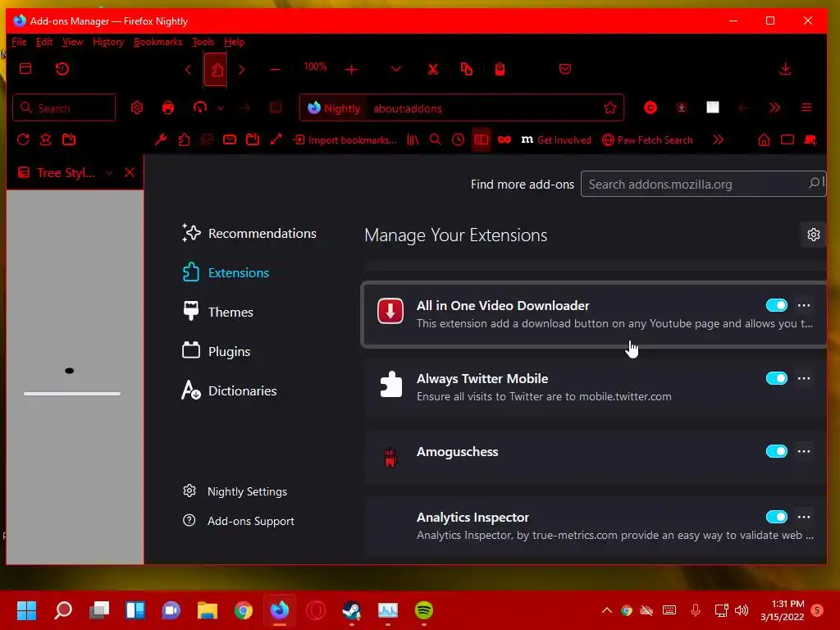Open the View menu

click(72, 42)
